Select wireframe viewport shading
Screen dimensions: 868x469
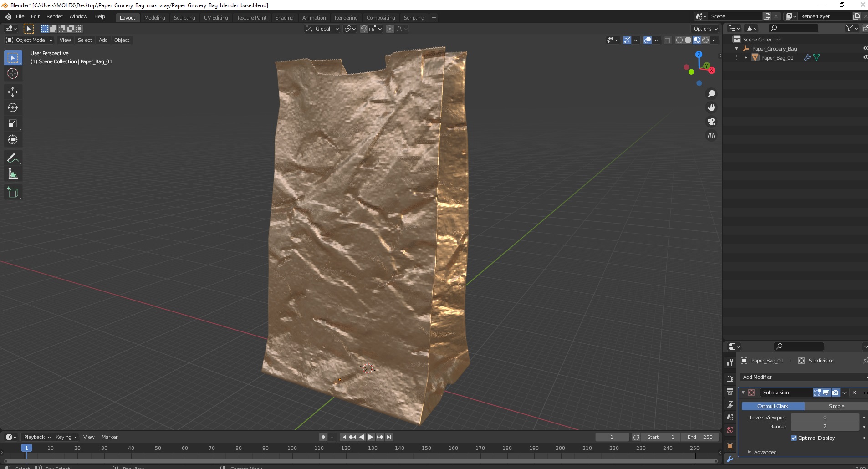(679, 40)
